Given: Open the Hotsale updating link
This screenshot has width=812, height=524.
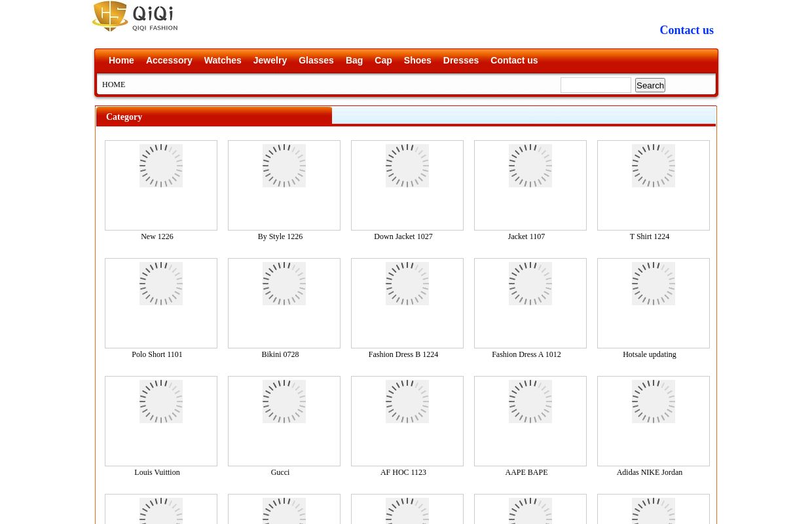Looking at the screenshot, I should pos(650,354).
